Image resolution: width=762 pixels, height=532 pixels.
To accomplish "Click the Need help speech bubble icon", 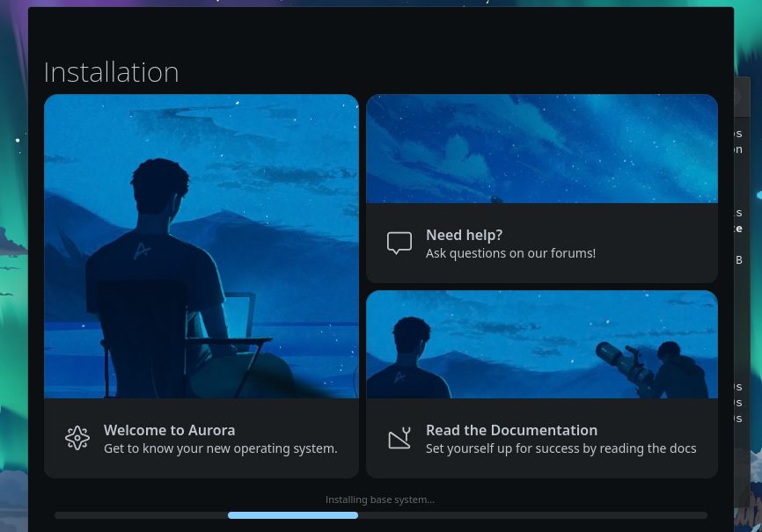I will (399, 243).
